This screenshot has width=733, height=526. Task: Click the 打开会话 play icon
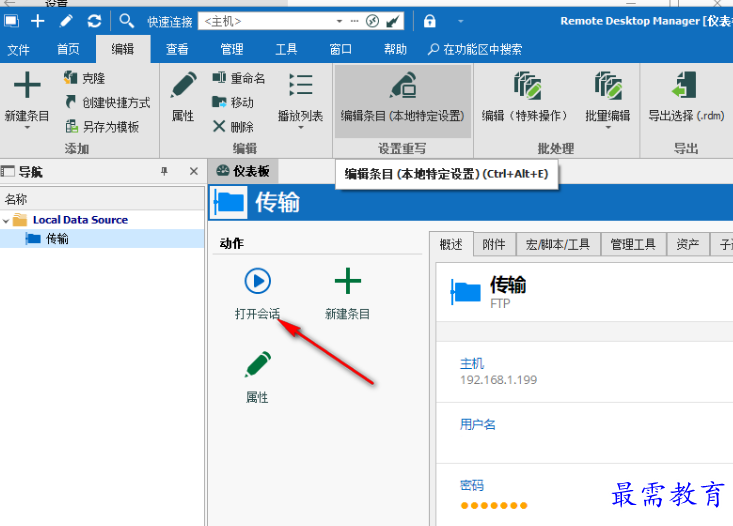pos(258,281)
